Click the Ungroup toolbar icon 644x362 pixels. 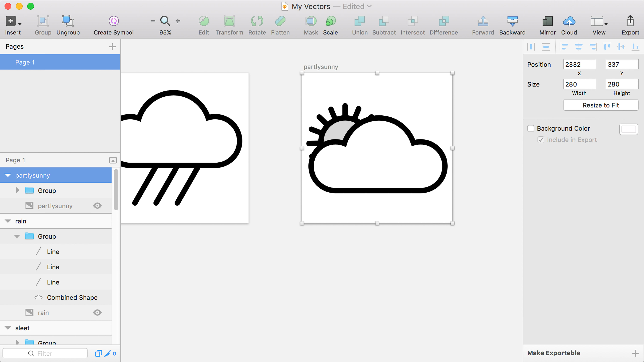(x=68, y=21)
